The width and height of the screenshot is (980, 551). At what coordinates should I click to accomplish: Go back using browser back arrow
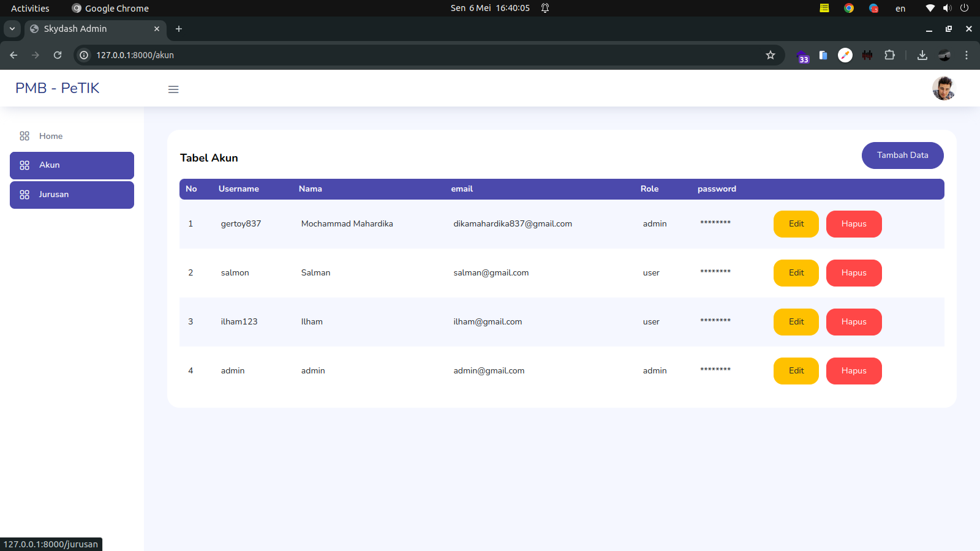[13, 55]
